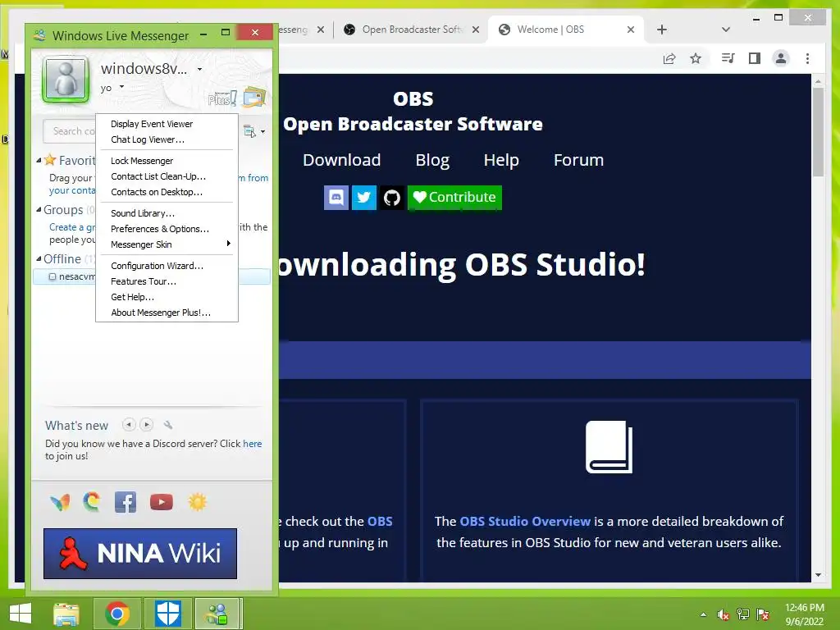Click the colorful C icon in Messenger
Image resolution: width=840 pixels, height=630 pixels.
pos(92,502)
